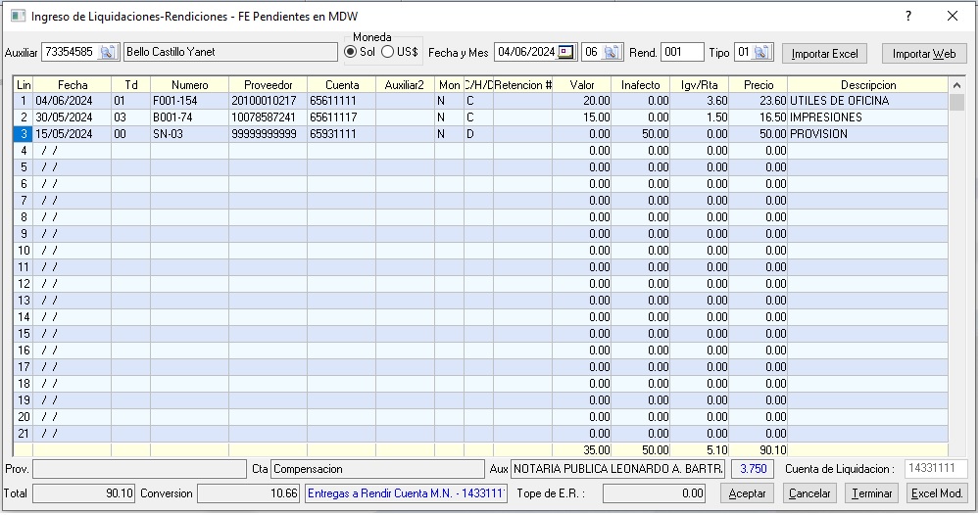Click the Igv/Rta column header
The width and height of the screenshot is (980, 515).
(700, 85)
